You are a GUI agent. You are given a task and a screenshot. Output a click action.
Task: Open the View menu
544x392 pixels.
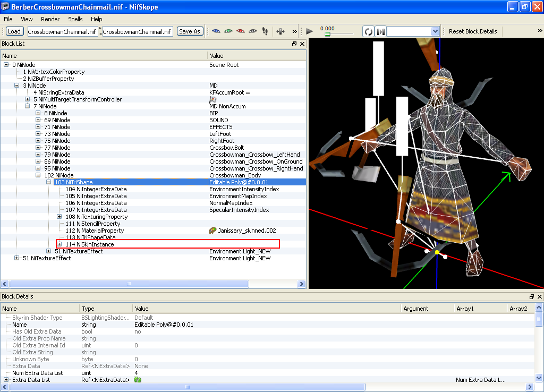click(27, 19)
